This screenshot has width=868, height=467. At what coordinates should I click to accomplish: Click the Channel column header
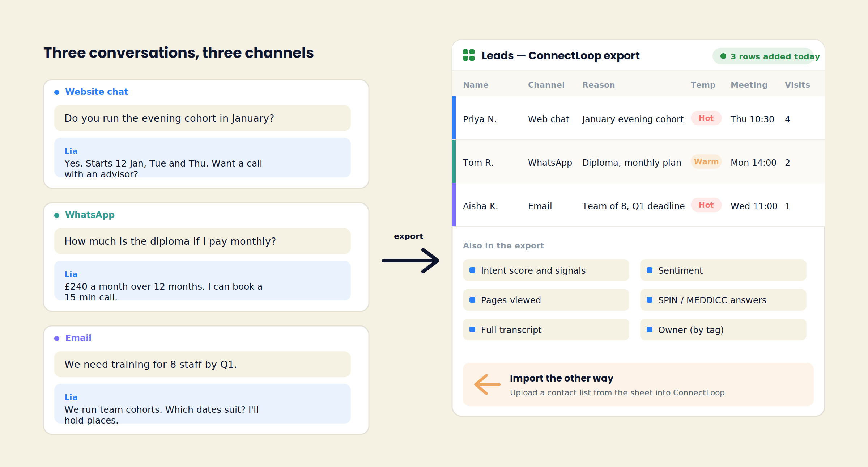click(x=546, y=85)
